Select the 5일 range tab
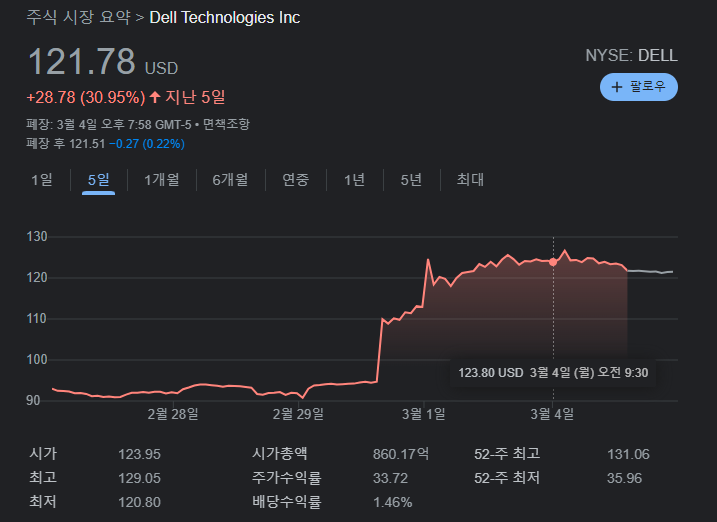Viewport: 717px width, 522px height. (98, 180)
